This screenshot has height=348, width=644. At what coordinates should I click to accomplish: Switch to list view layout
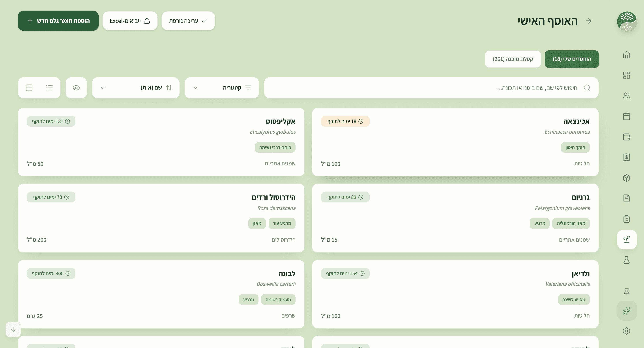(49, 88)
